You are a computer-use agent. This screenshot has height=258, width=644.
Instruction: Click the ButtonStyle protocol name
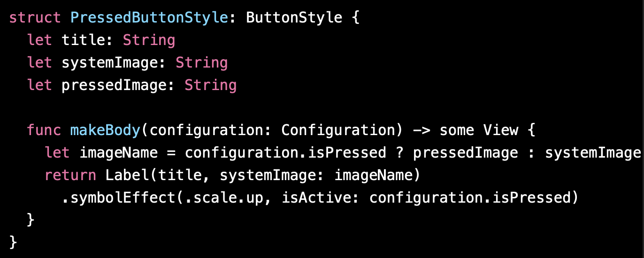[x=294, y=18]
